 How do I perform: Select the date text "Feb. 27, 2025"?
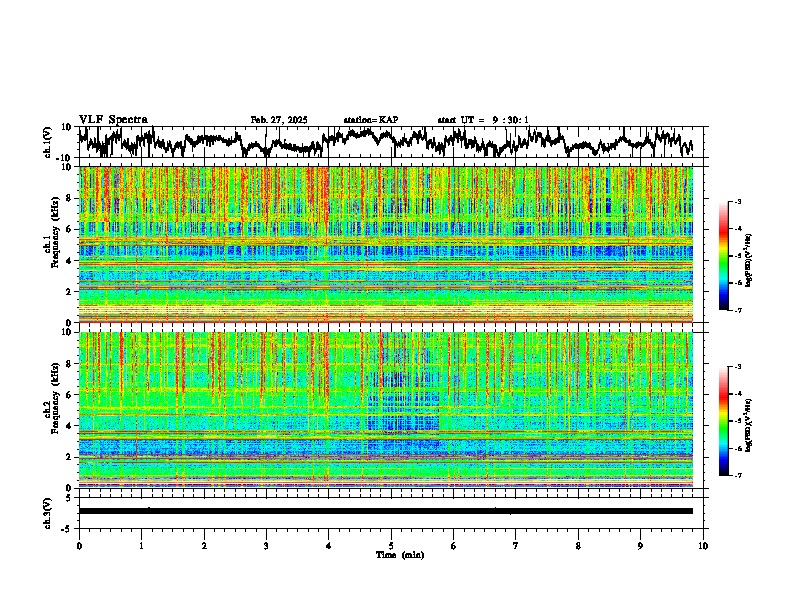tap(279, 120)
